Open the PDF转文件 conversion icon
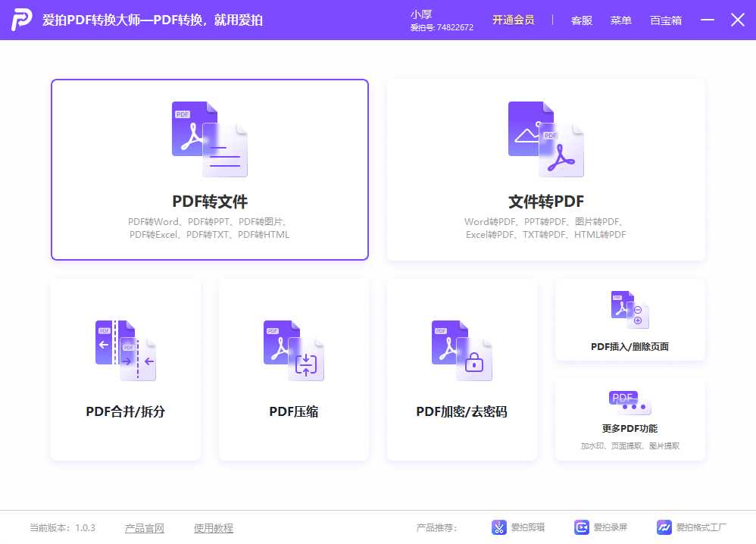756x544 pixels. [210, 139]
